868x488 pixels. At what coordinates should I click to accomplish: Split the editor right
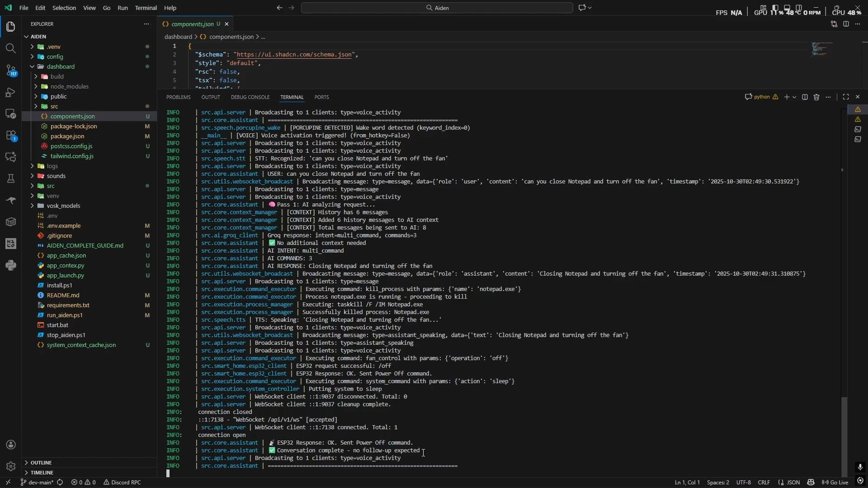[x=846, y=24]
